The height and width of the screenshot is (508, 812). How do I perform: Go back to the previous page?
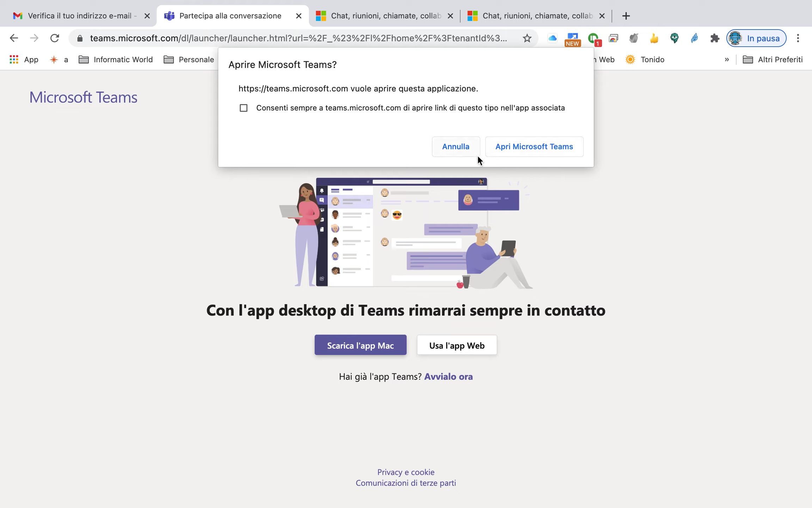coord(14,38)
